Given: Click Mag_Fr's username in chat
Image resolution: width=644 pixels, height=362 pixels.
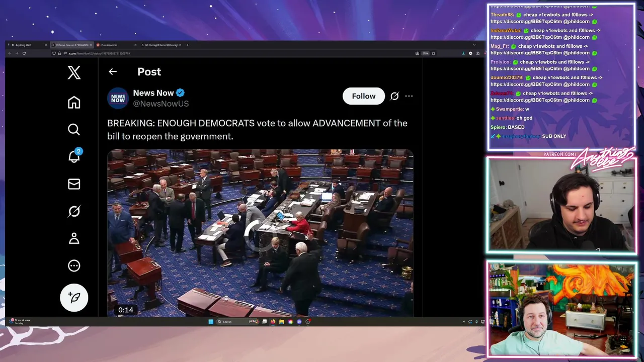Looking at the screenshot, I should pyautogui.click(x=500, y=46).
